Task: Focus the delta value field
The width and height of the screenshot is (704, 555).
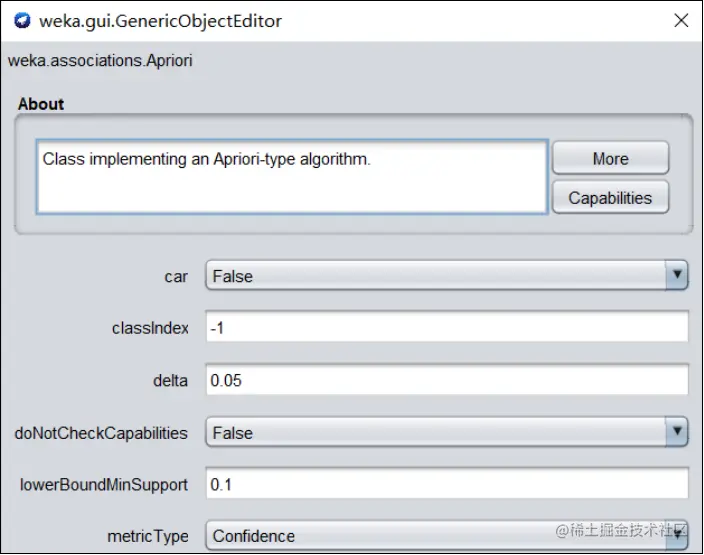Action: [x=447, y=380]
